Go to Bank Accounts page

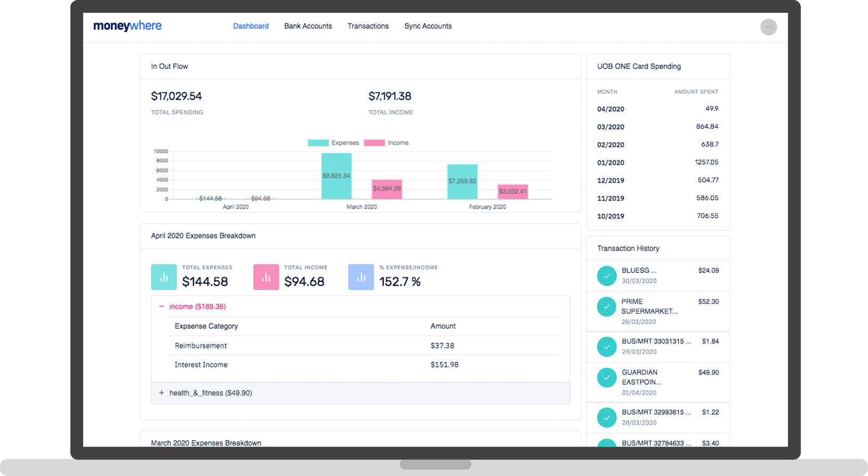pos(308,26)
